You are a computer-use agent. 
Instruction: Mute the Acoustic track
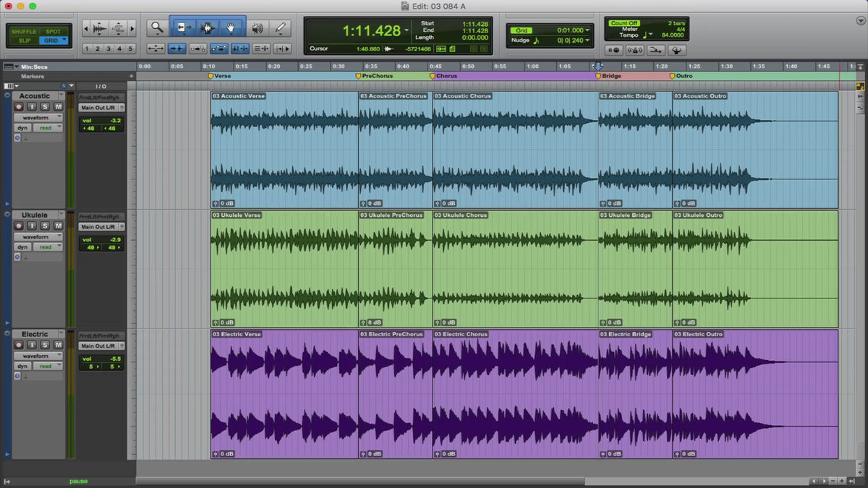[x=57, y=106]
